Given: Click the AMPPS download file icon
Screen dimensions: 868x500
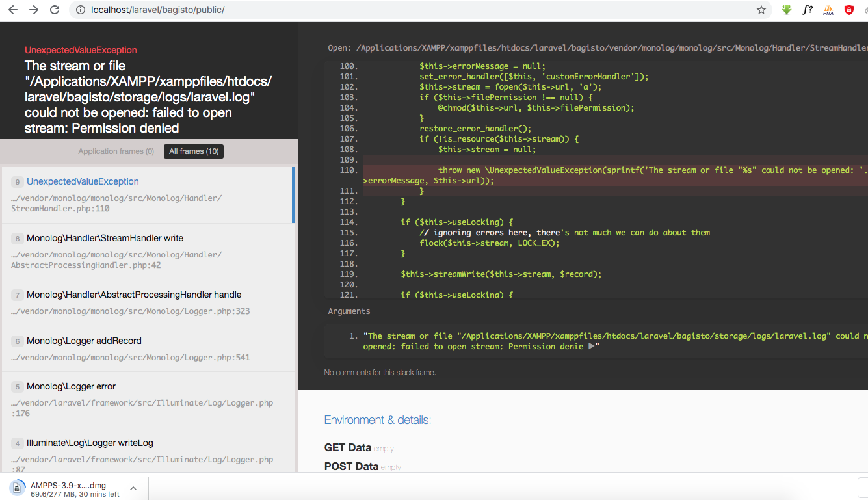Looking at the screenshot, I should [17, 488].
